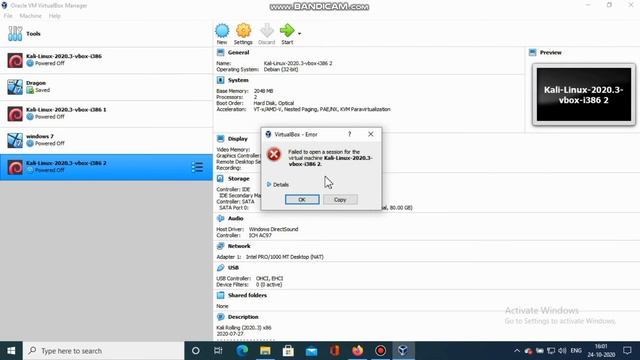This screenshot has width=640, height=360.
Task: Start the machine with the green arrow
Action: [287, 31]
